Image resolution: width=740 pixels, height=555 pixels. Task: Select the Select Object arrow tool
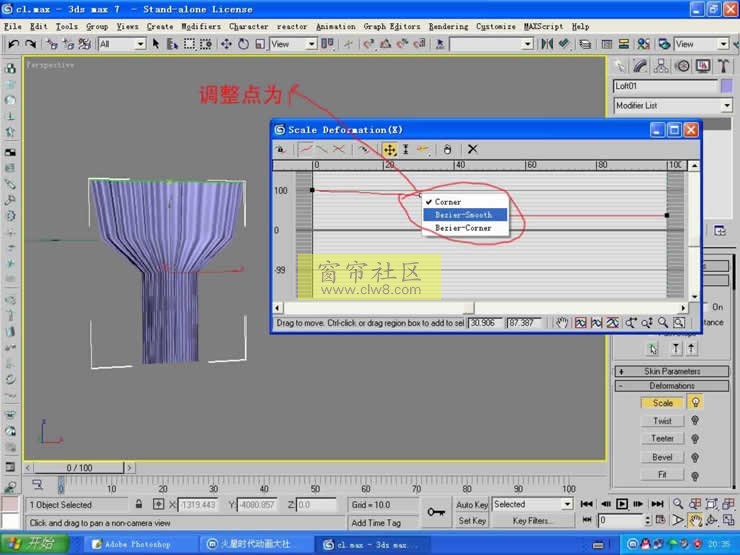(156, 44)
